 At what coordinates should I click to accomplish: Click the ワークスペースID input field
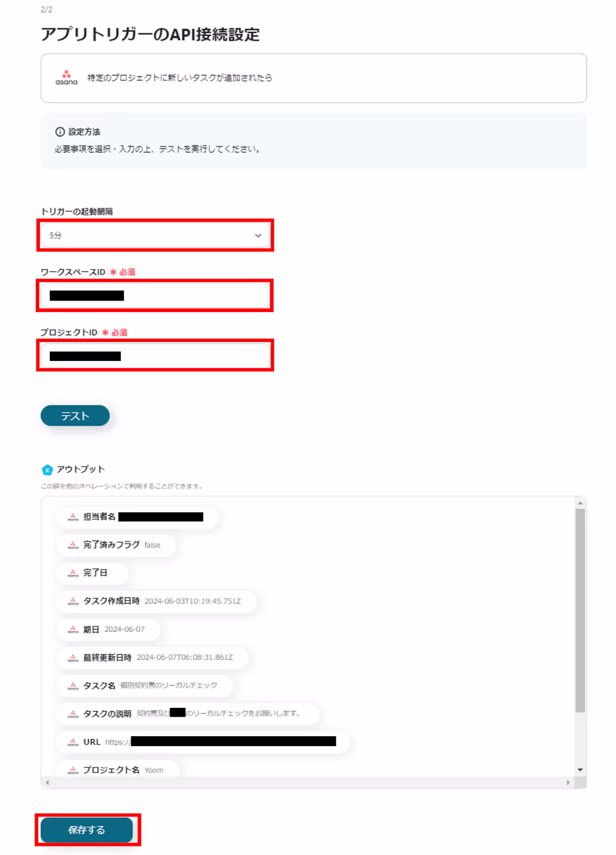click(156, 296)
